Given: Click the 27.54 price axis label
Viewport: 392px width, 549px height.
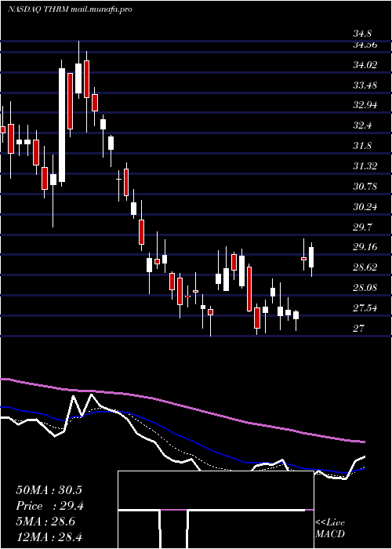Looking at the screenshot, I should [365, 307].
